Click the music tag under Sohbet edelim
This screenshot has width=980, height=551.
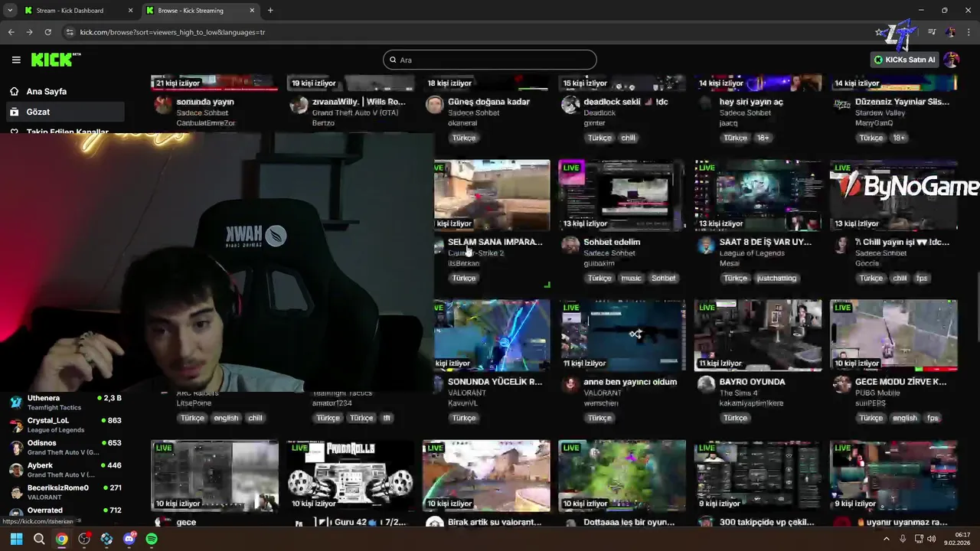pyautogui.click(x=631, y=279)
